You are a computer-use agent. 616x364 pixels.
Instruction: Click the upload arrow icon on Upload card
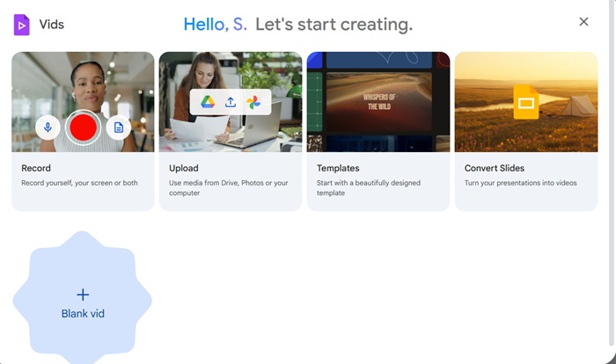(x=231, y=102)
